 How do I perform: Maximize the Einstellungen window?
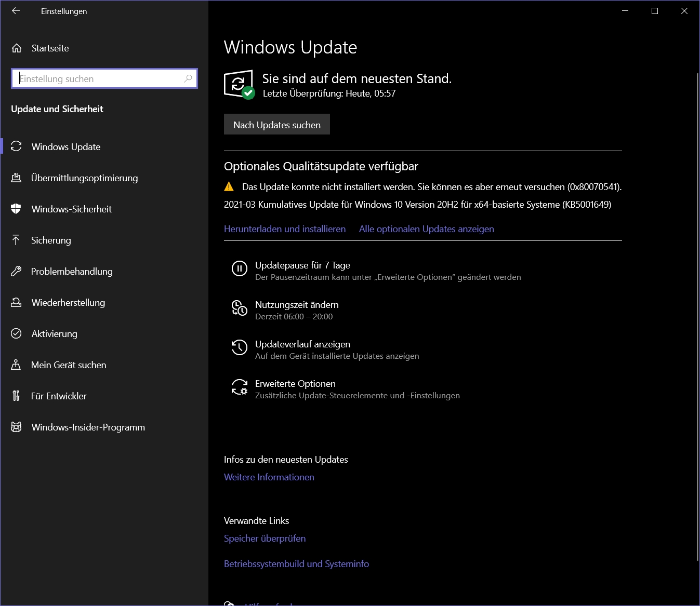(x=655, y=11)
